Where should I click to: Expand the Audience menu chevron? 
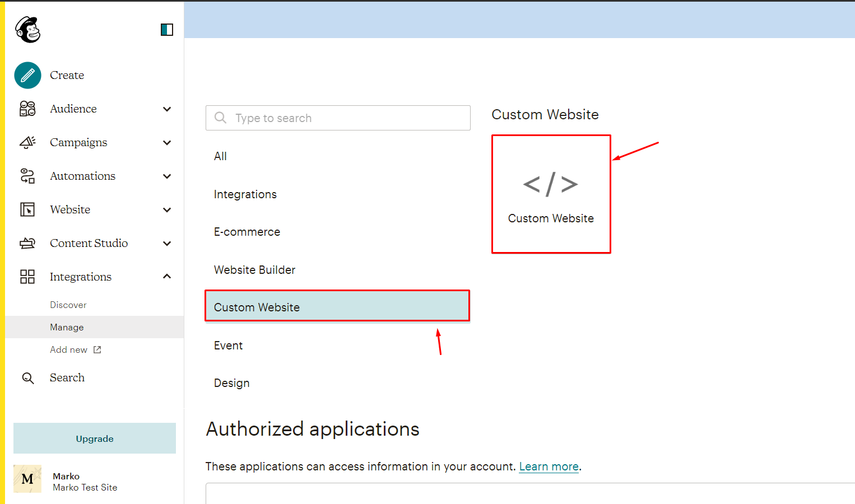167,109
